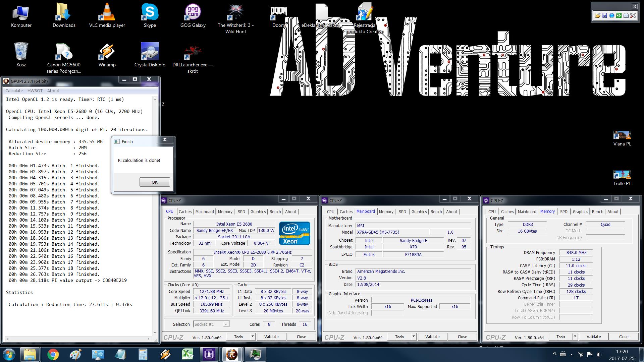Click the wrench and screwdriver settings icon

click(x=633, y=15)
